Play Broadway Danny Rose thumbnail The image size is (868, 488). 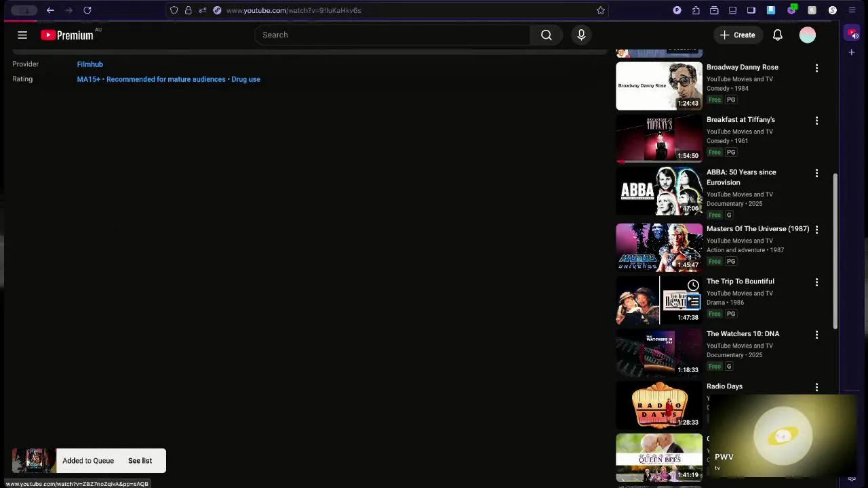659,86
